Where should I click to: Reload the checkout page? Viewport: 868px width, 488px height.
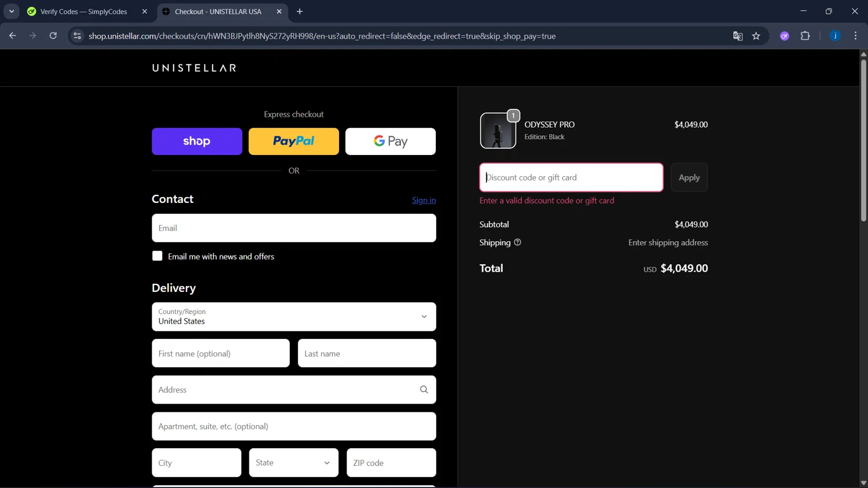pyautogui.click(x=53, y=36)
